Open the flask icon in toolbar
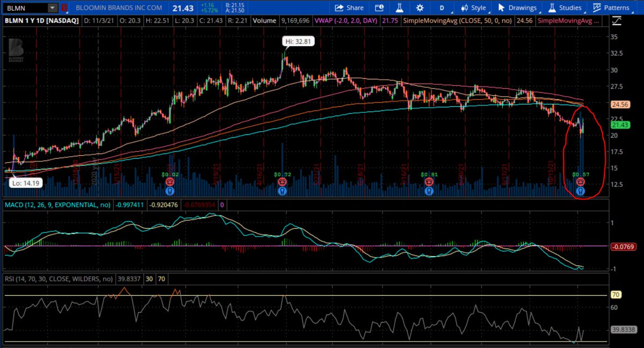Image resolution: width=644 pixels, height=348 pixels. pyautogui.click(x=399, y=8)
